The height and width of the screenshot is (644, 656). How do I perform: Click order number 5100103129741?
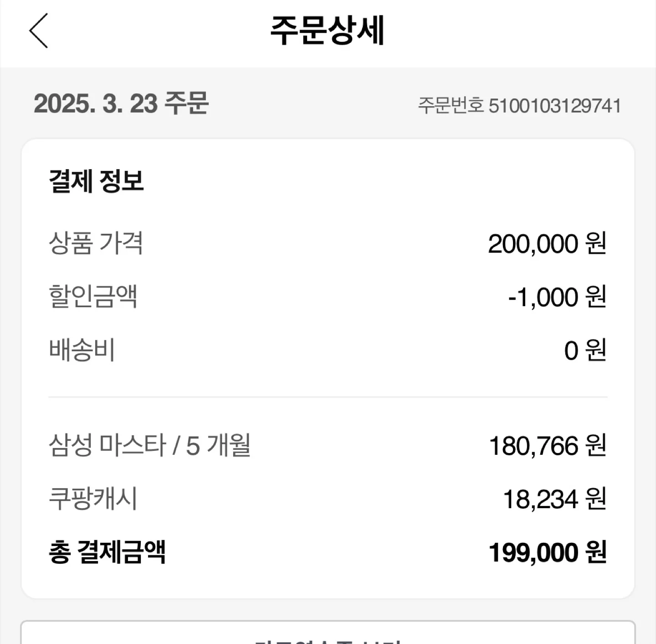(554, 106)
